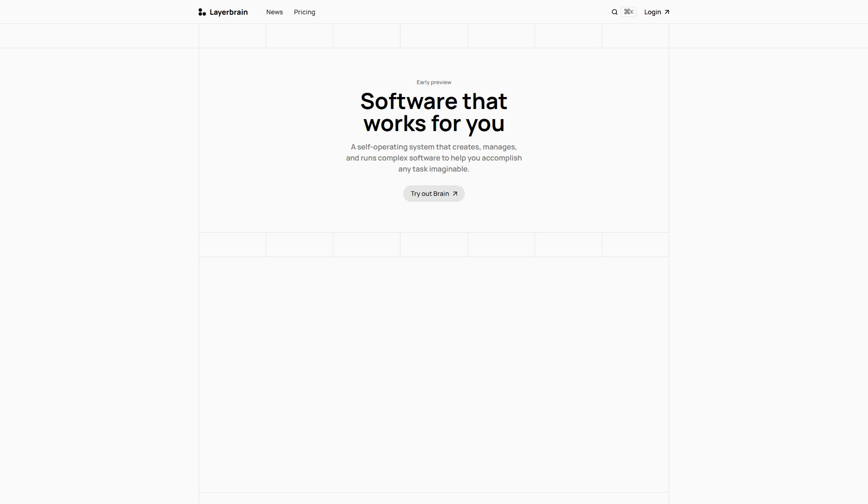Image resolution: width=868 pixels, height=504 pixels.
Task: Click the arrow icon beside Login
Action: (x=667, y=12)
